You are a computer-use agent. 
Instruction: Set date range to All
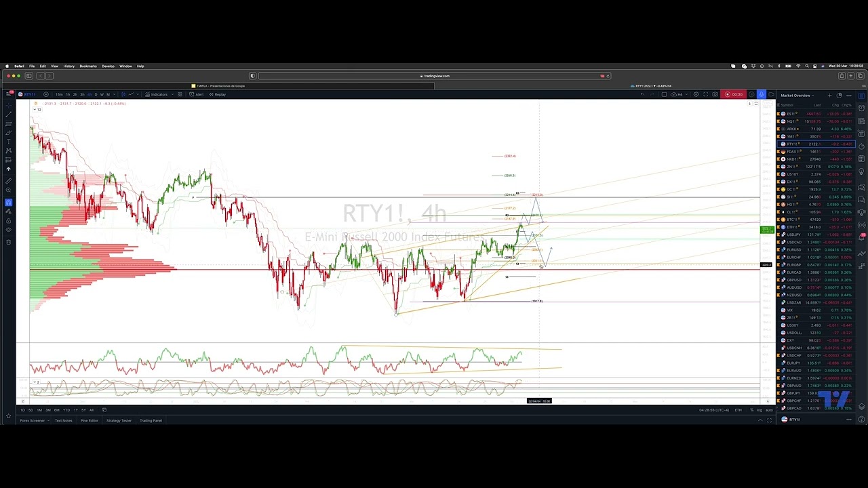point(92,410)
